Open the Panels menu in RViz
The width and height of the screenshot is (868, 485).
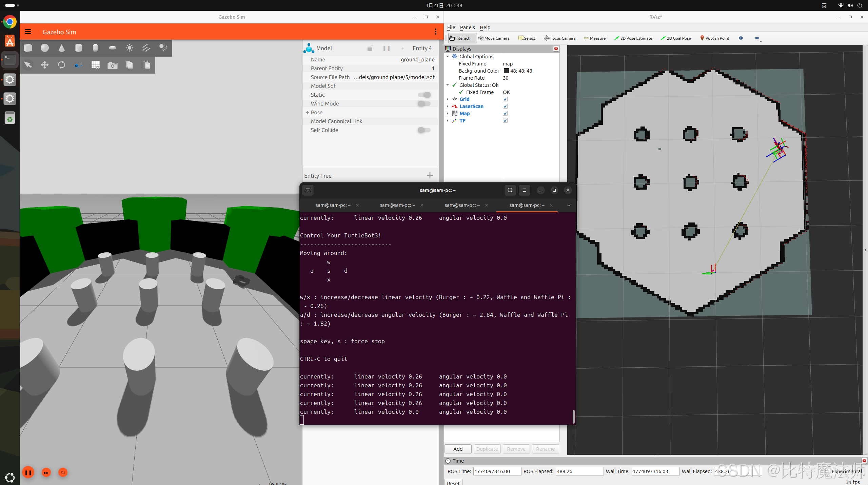[467, 27]
